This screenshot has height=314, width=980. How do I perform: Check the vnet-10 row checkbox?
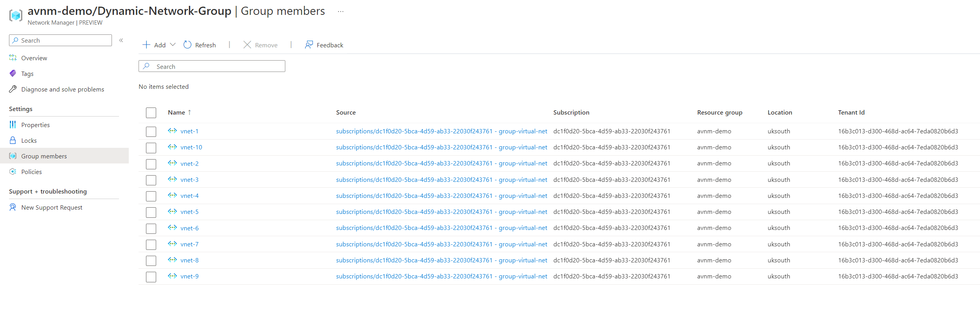coord(151,148)
